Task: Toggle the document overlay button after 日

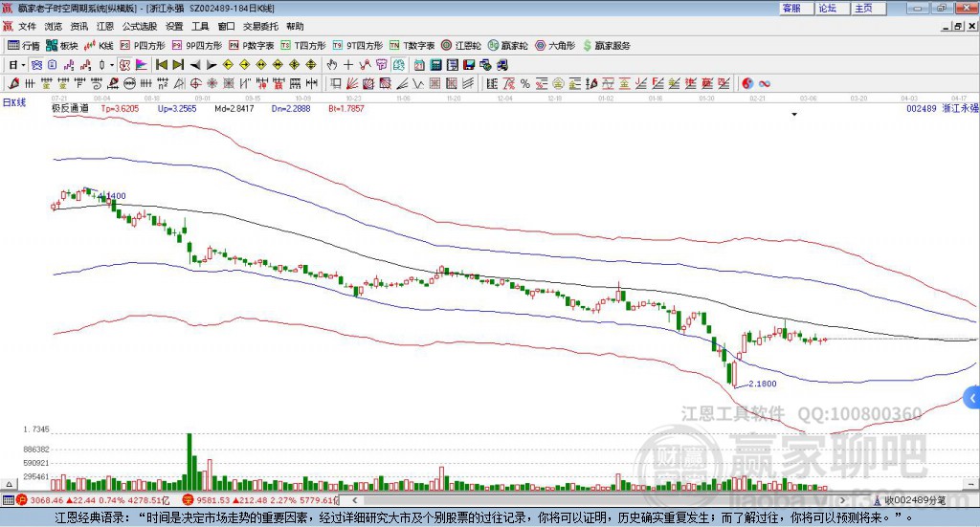Action: click(52, 65)
